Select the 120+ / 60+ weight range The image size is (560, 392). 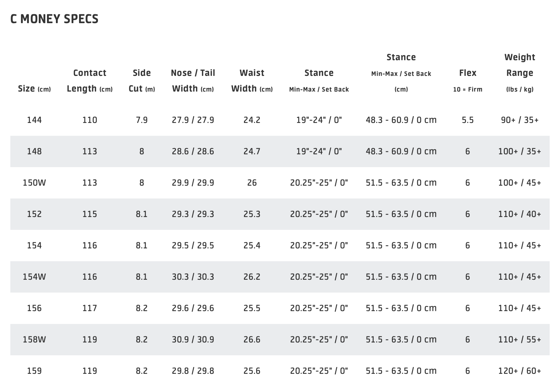coord(519,371)
